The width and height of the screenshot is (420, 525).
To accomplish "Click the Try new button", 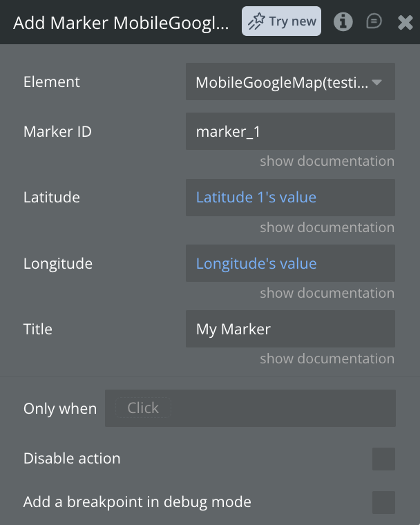I will tap(281, 22).
